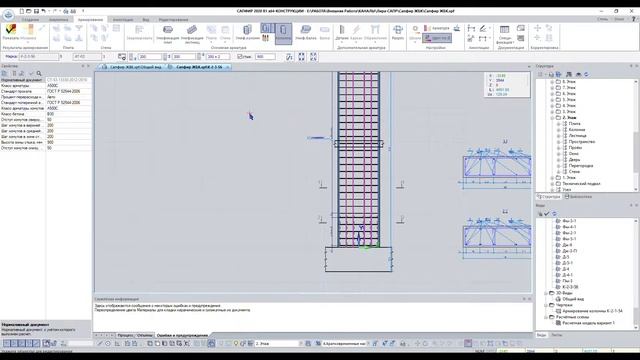
Task: Select Армирование колонны К-2-1-54 drawing
Action: pyautogui.click(x=592, y=311)
